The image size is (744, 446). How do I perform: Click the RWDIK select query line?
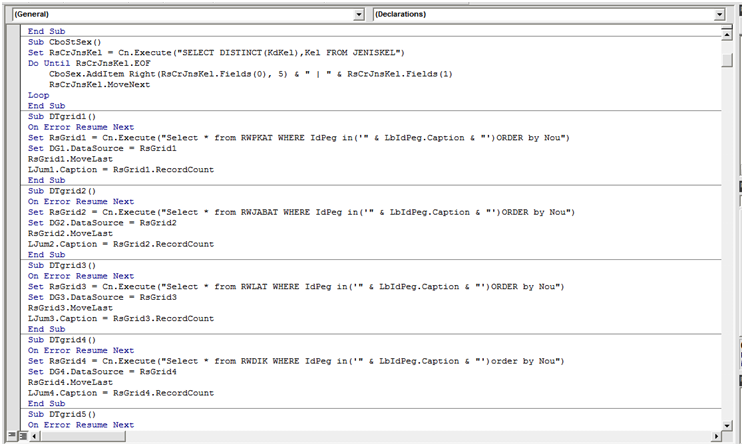296,361
